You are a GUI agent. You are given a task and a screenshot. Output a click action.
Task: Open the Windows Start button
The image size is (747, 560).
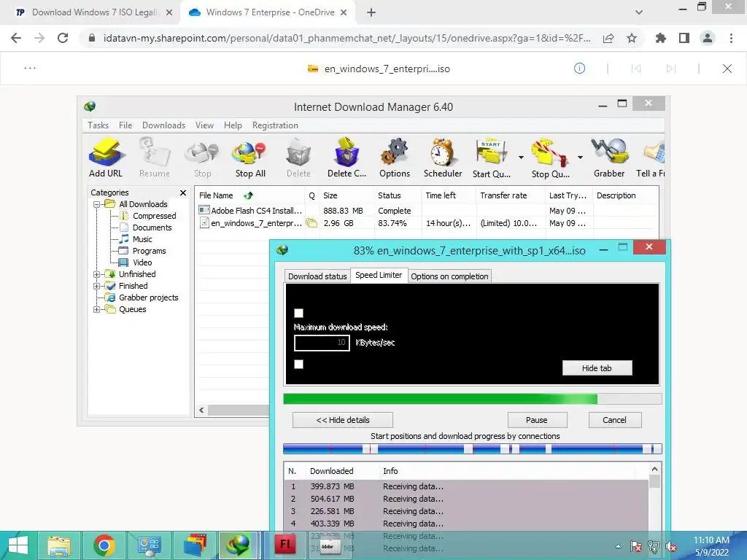(18, 545)
